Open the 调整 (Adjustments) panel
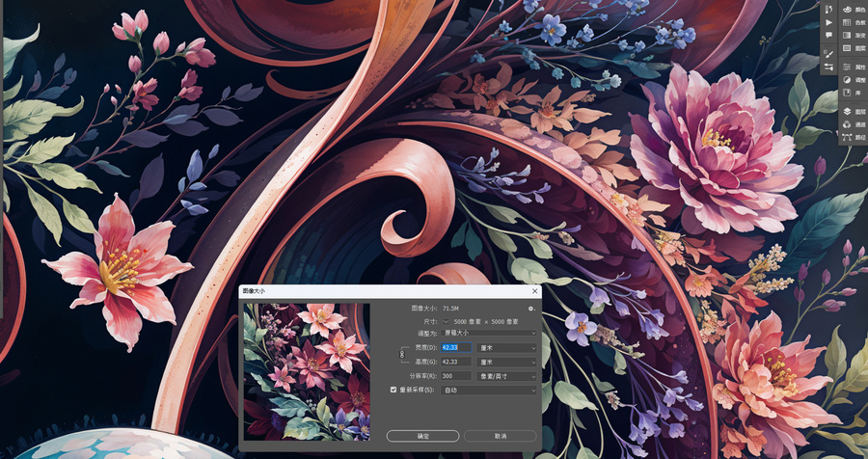Screen dimensions: 868x459 tap(854, 80)
